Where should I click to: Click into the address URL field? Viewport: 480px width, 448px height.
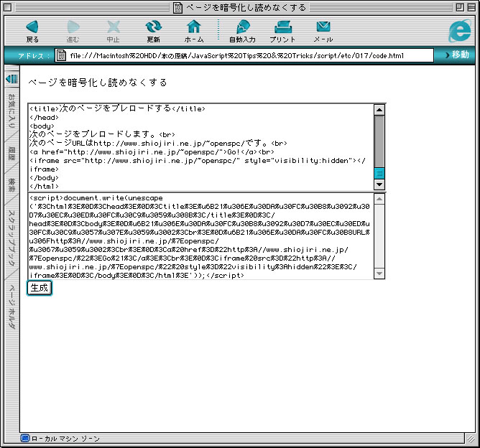pyautogui.click(x=244, y=55)
